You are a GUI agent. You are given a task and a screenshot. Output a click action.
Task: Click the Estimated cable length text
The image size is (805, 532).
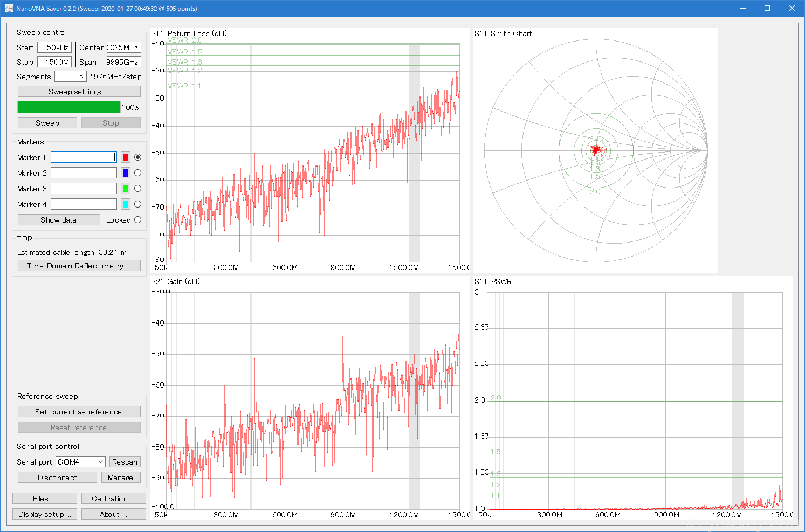point(72,252)
